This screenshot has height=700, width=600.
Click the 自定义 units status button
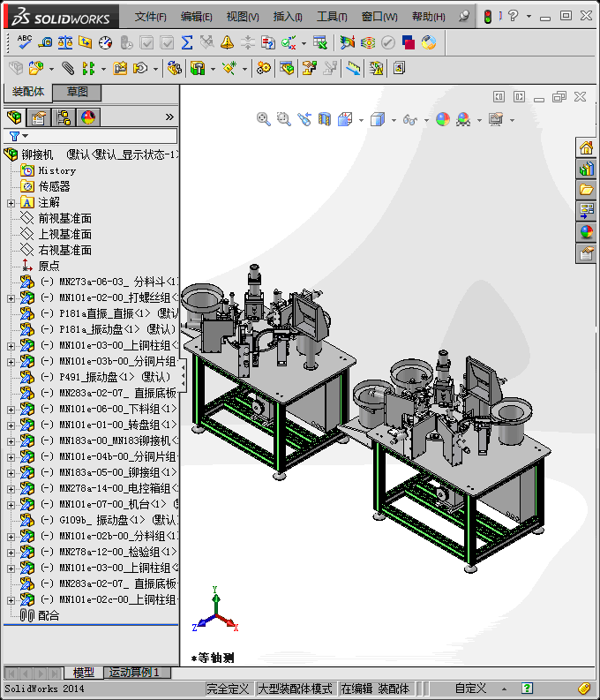click(470, 689)
